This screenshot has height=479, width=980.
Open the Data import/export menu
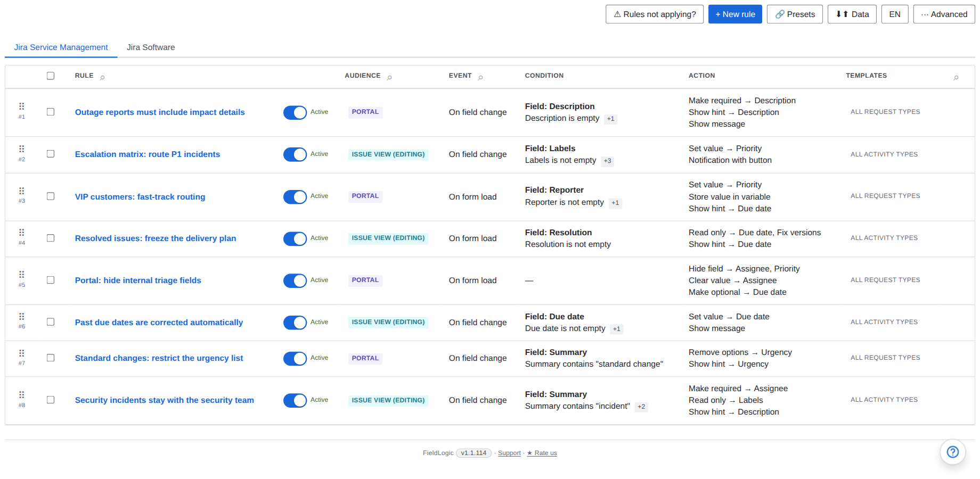[x=852, y=14]
